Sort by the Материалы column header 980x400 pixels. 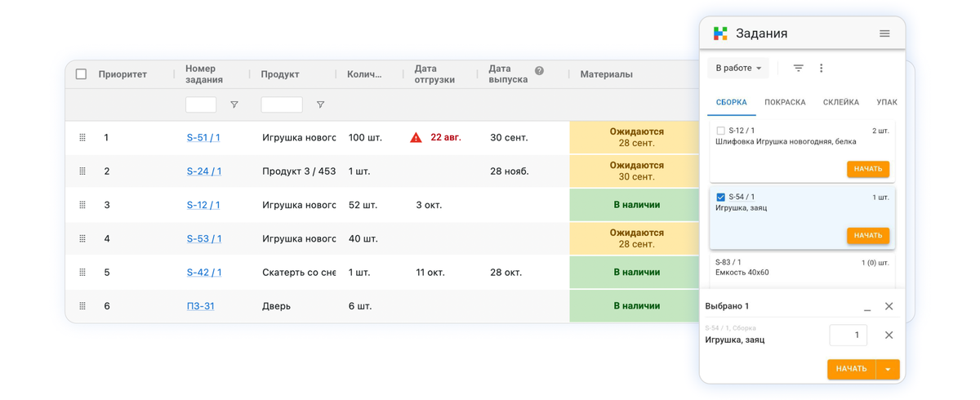click(x=607, y=74)
